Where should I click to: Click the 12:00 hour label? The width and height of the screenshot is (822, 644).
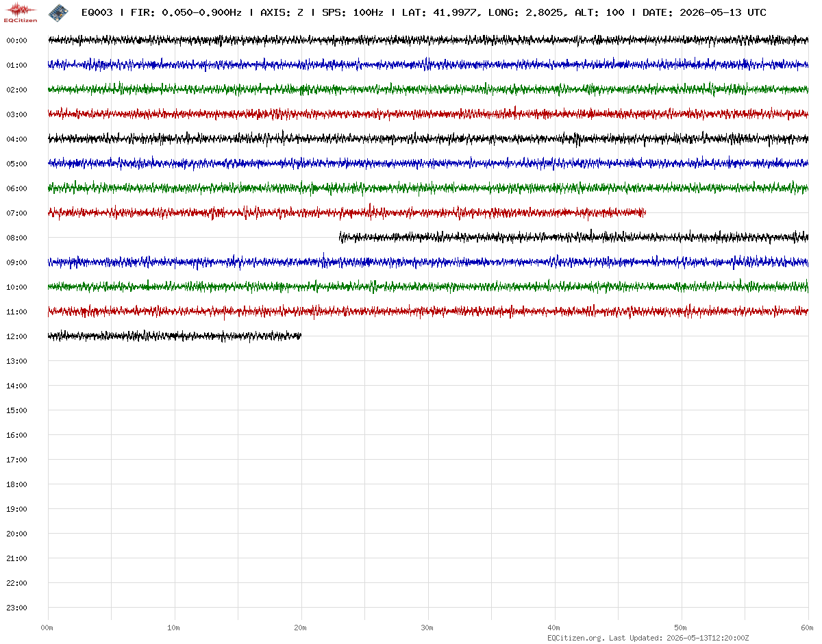coord(16,336)
